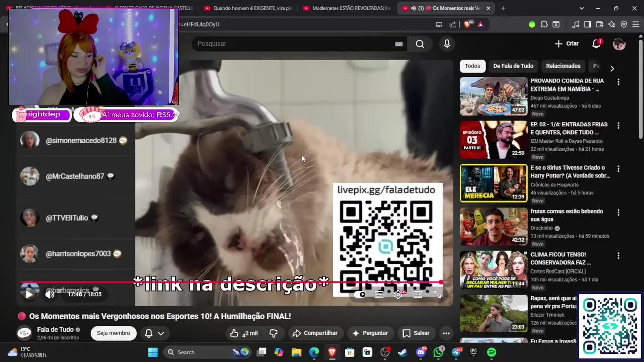Toggle the browser sidebar panel
Image resolution: width=644 pixels, height=362 pixels.
587,24
